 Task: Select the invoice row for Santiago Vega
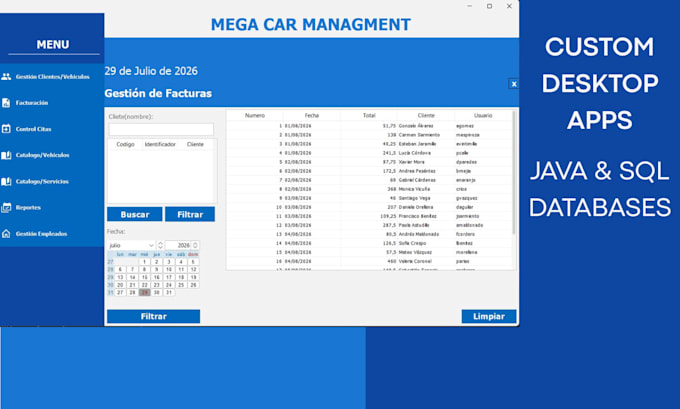(369, 198)
